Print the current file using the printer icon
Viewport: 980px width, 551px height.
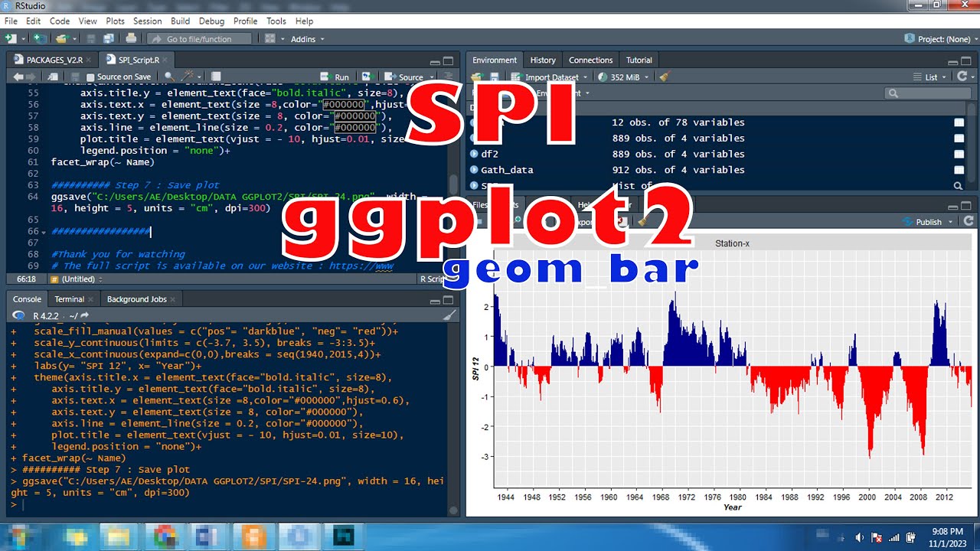(131, 38)
